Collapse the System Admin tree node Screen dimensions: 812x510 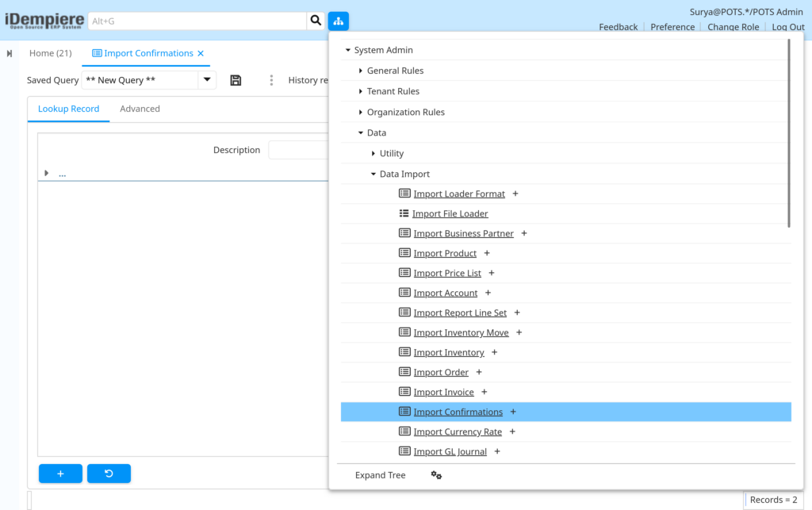[348, 50]
